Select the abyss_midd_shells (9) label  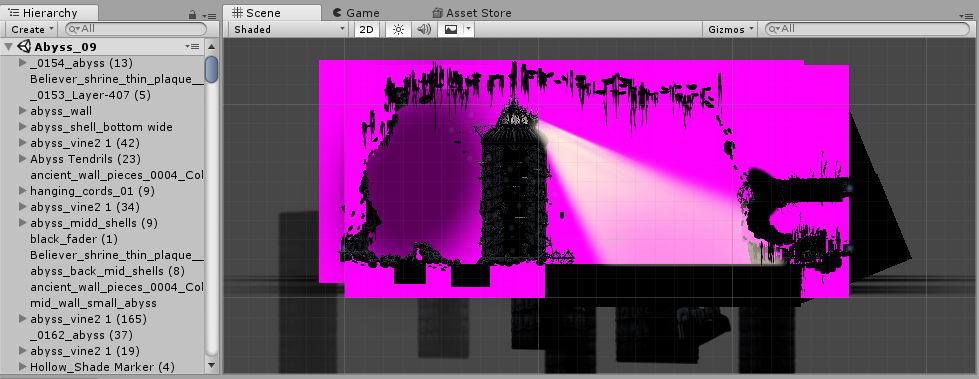click(94, 223)
